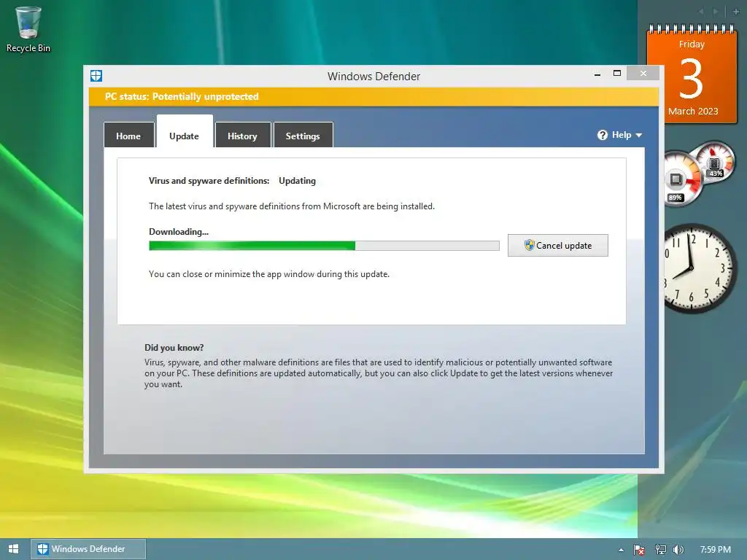Click the Windows Defender title text
Image resolution: width=747 pixels, height=560 pixels.
(x=373, y=76)
